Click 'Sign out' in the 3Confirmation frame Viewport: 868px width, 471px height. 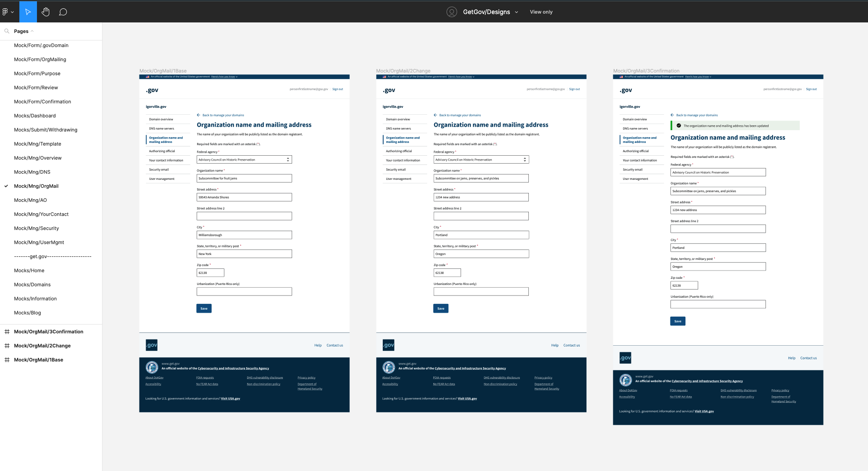click(811, 89)
